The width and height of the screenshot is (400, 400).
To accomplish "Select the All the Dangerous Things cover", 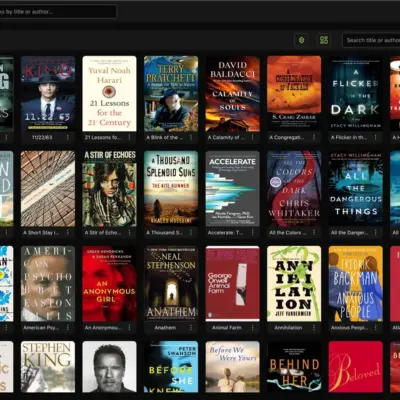I will click(x=356, y=189).
